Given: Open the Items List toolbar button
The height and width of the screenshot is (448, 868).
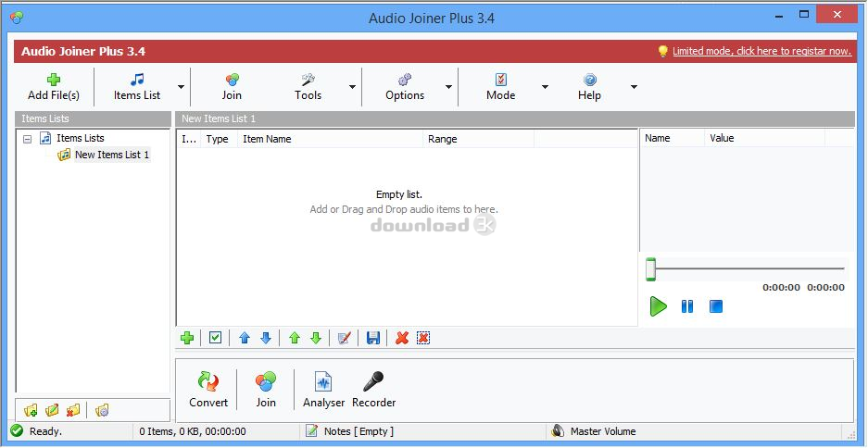Looking at the screenshot, I should coord(137,87).
